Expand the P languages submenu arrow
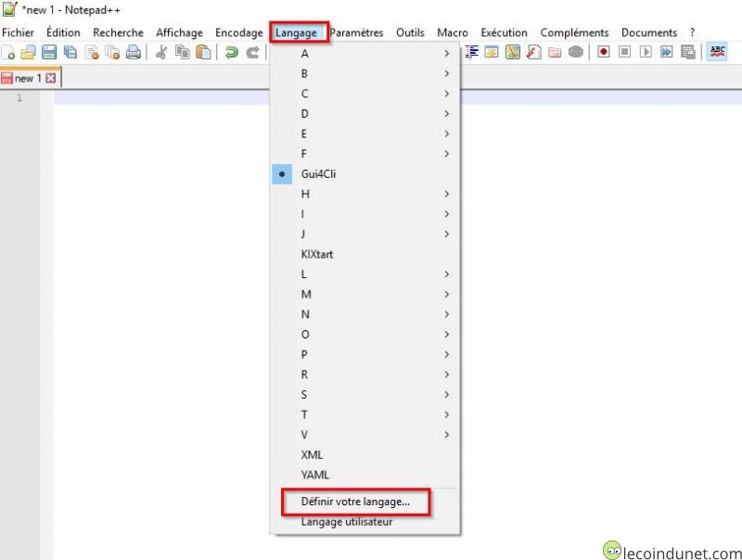The width and height of the screenshot is (742, 560). (446, 354)
